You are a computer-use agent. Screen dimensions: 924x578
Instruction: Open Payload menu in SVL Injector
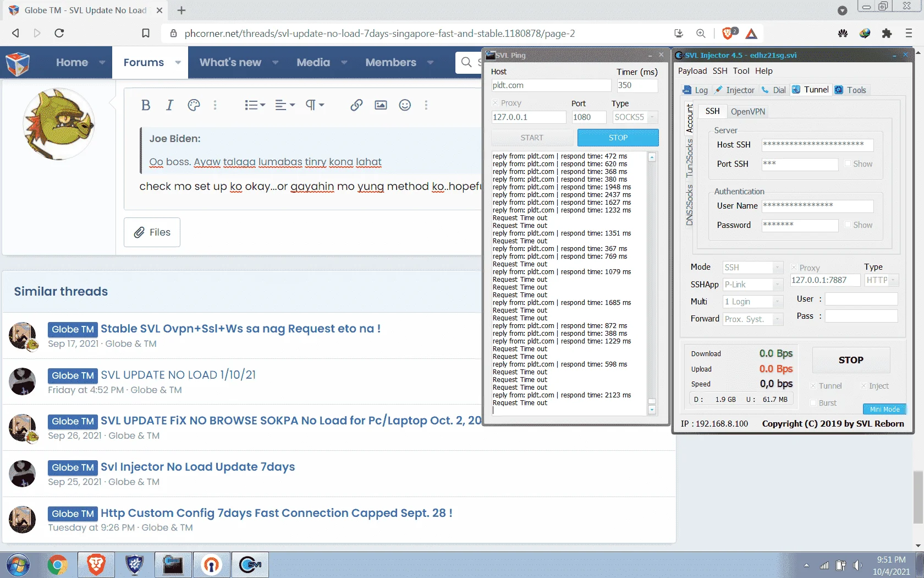[x=692, y=71]
